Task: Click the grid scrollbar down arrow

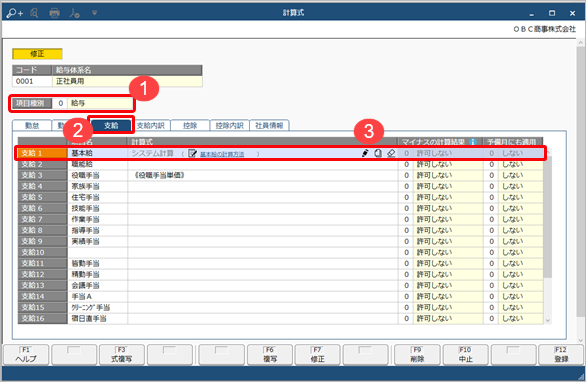Action: click(x=548, y=320)
